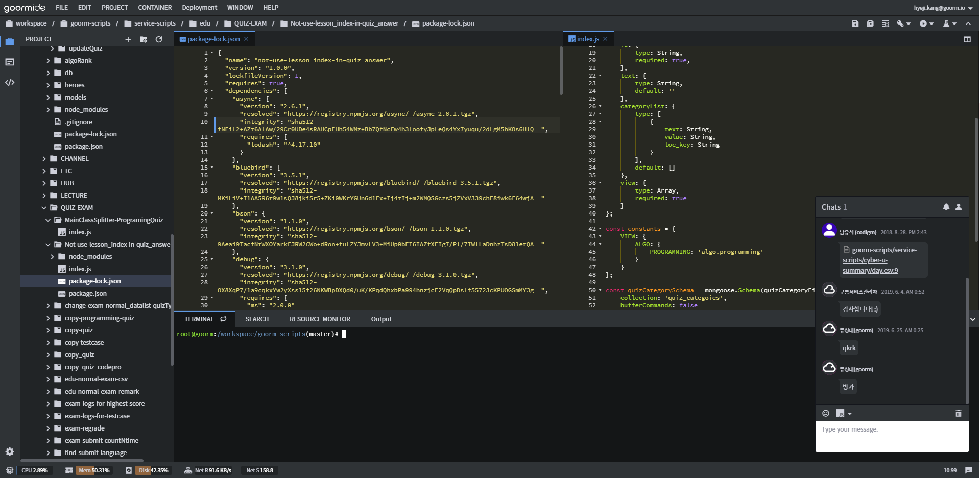The image size is (980, 478).
Task: Click the memory icon in status bar
Action: [x=69, y=470]
